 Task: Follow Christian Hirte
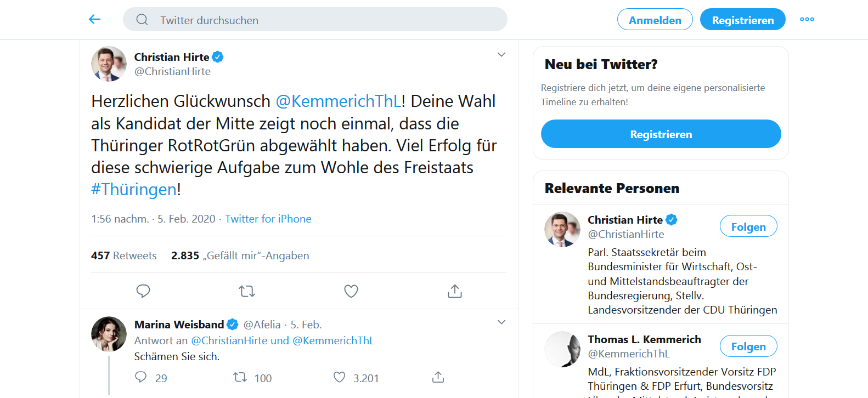(748, 226)
